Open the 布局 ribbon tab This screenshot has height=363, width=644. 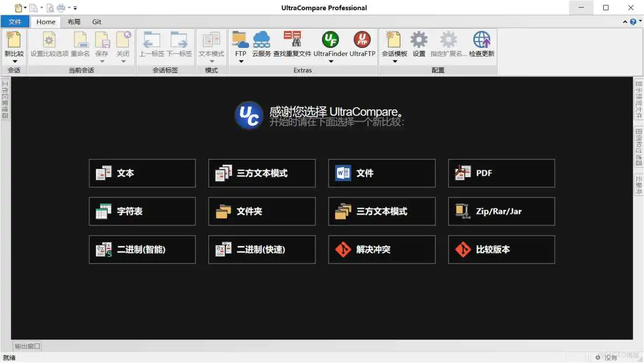click(74, 22)
